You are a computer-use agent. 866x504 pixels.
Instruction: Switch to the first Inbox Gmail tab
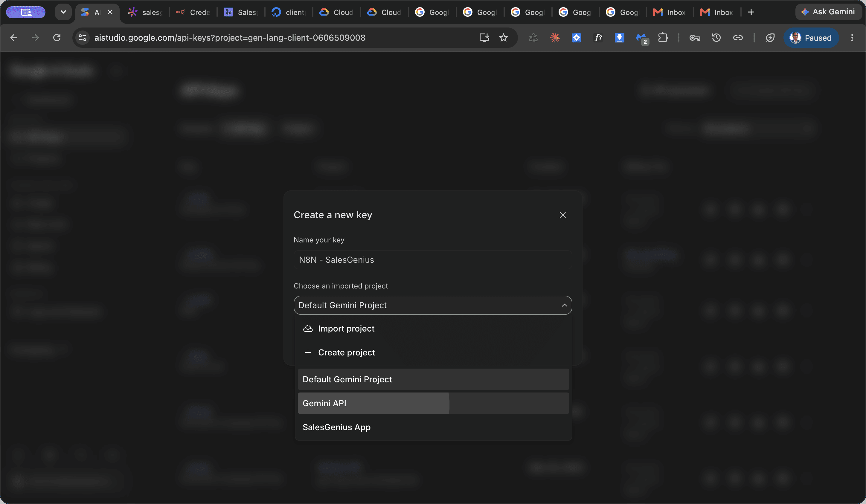tap(670, 12)
